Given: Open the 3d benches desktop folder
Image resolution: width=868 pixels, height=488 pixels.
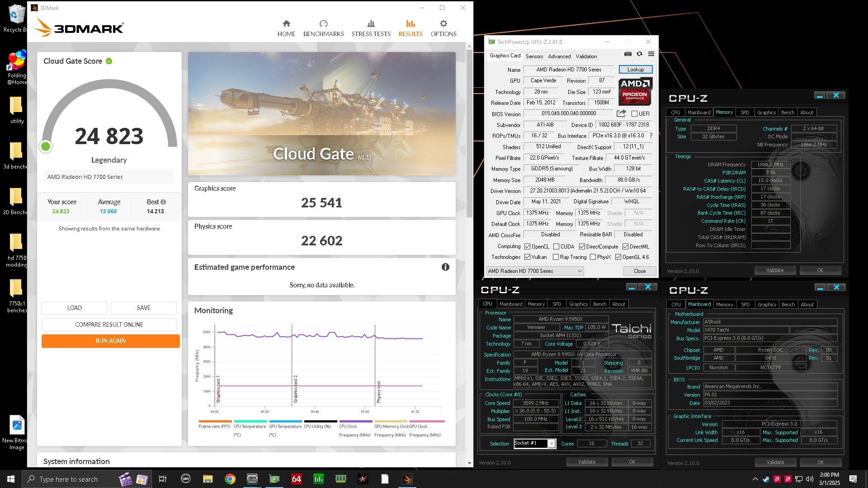Looking at the screenshot, I should pyautogui.click(x=16, y=155).
